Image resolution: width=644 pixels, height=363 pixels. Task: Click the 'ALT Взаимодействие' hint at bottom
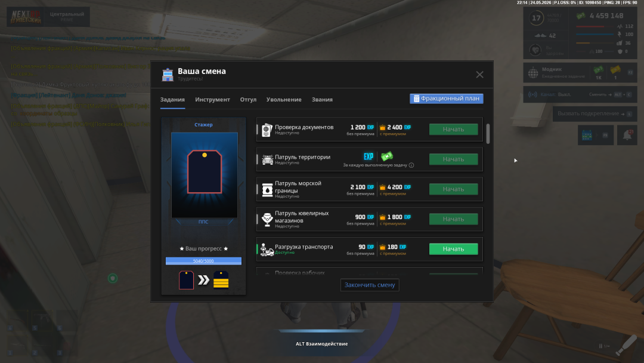click(321, 344)
